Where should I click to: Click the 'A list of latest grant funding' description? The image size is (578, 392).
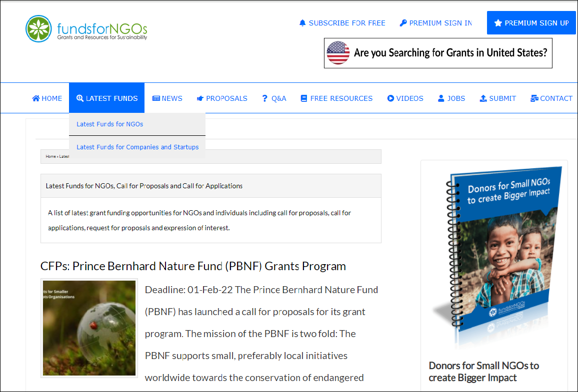(199, 220)
